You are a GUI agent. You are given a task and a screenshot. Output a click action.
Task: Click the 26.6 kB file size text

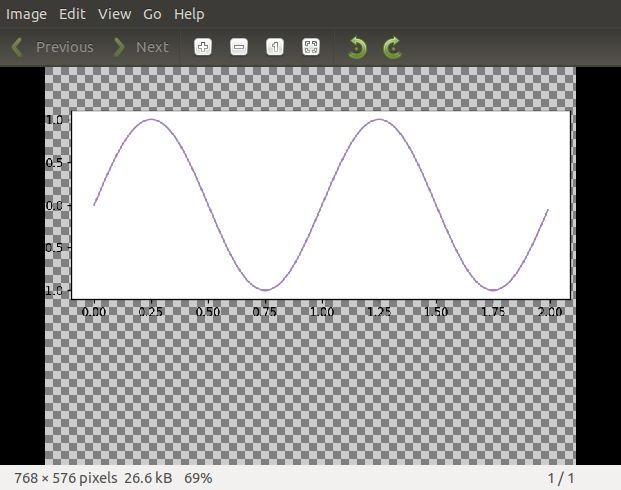pyautogui.click(x=148, y=478)
